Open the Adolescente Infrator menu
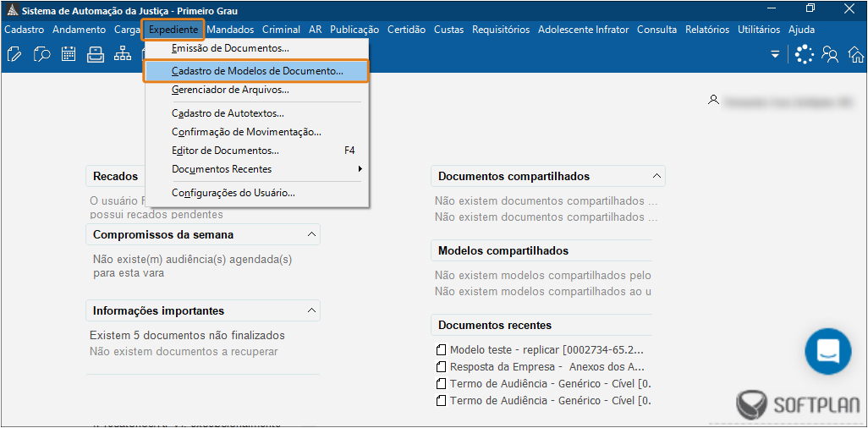868x428 pixels. coord(584,30)
